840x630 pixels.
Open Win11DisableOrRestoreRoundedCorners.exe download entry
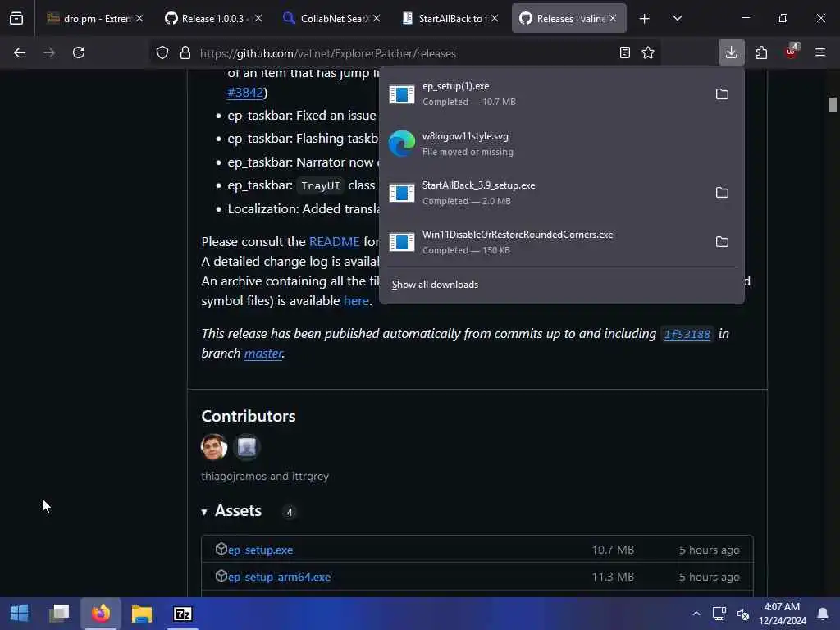tap(545, 242)
